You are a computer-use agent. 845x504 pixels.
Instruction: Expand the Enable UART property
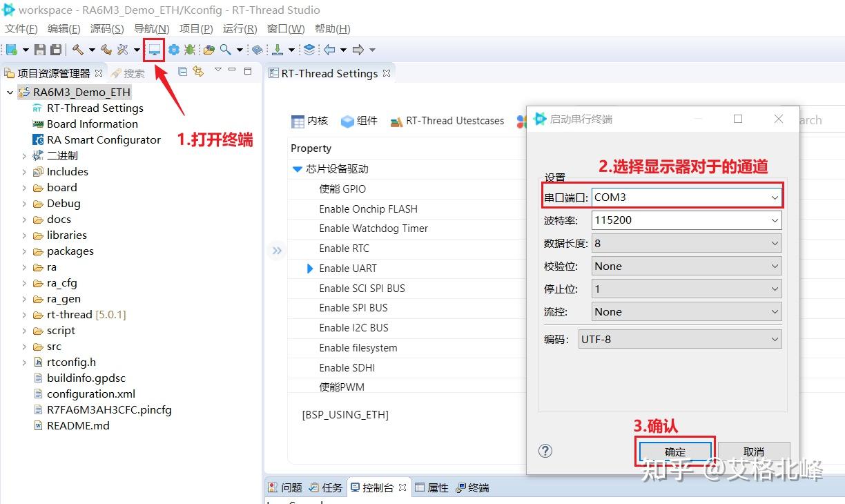tap(310, 269)
